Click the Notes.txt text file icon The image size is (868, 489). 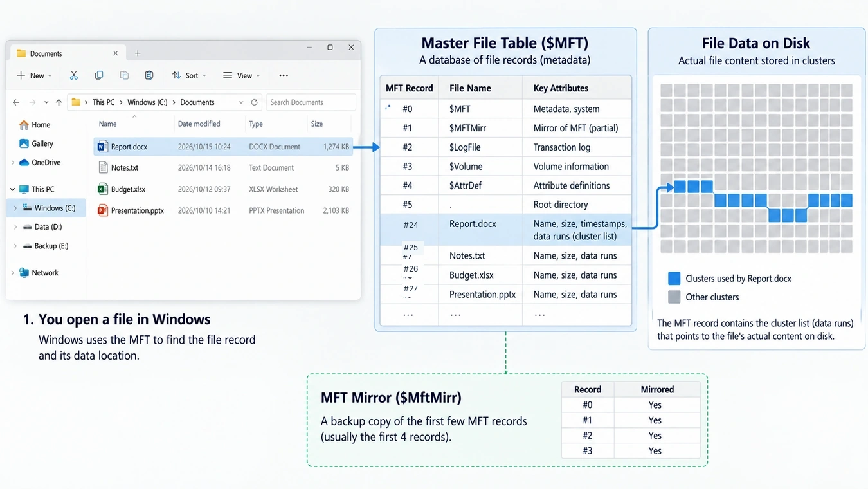click(x=103, y=167)
